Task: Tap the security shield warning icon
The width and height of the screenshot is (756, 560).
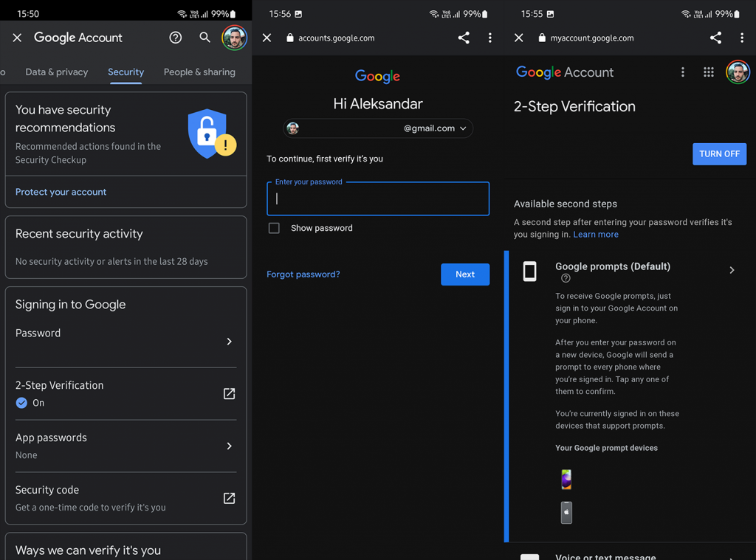Action: point(212,134)
